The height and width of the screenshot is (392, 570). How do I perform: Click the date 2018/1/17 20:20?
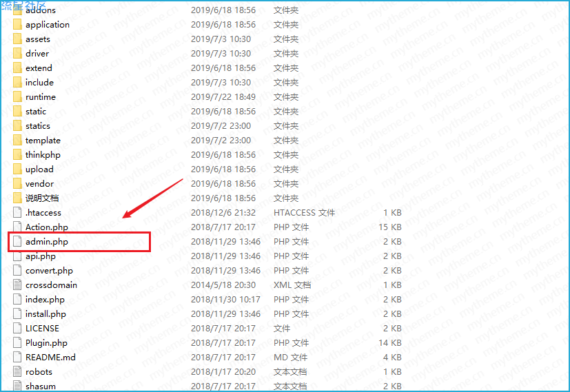click(223, 372)
